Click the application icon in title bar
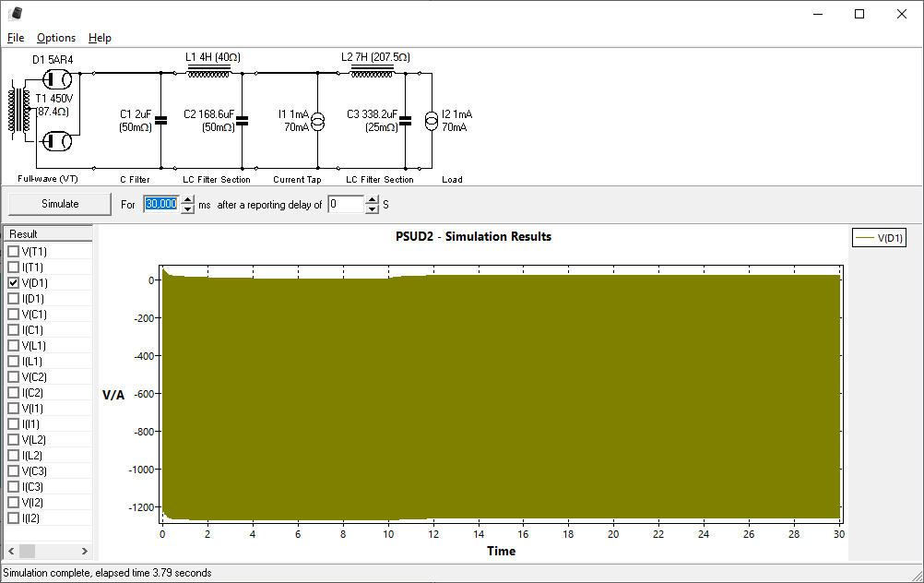Image resolution: width=924 pixels, height=583 pixels. pyautogui.click(x=16, y=13)
